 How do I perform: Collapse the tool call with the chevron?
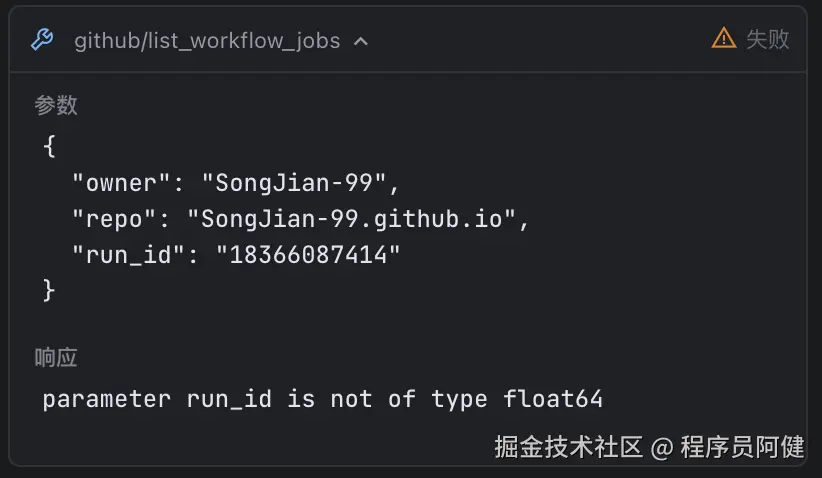361,41
